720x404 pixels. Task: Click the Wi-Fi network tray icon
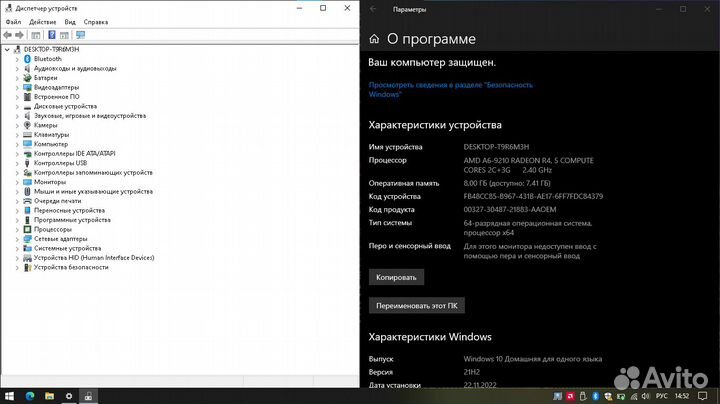tap(634, 396)
